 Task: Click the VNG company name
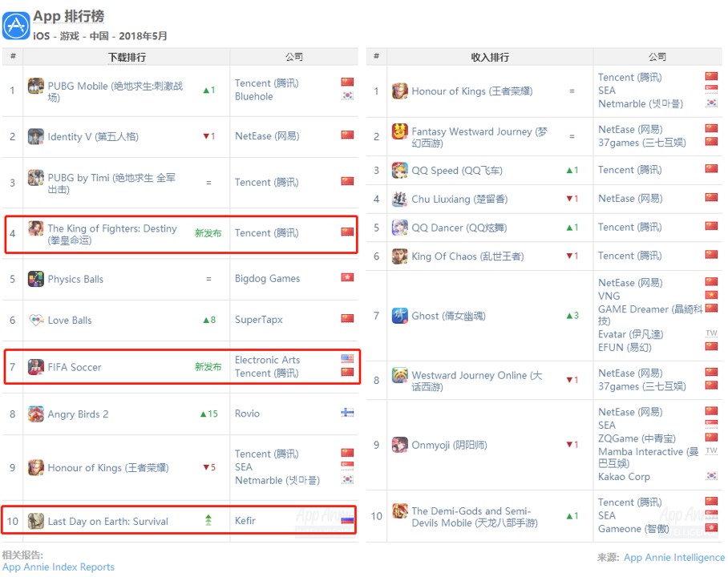tap(609, 296)
